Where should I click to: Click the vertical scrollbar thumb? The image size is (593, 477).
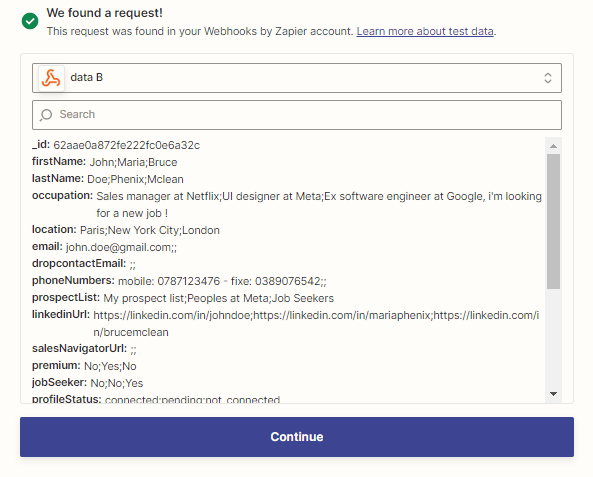click(553, 221)
